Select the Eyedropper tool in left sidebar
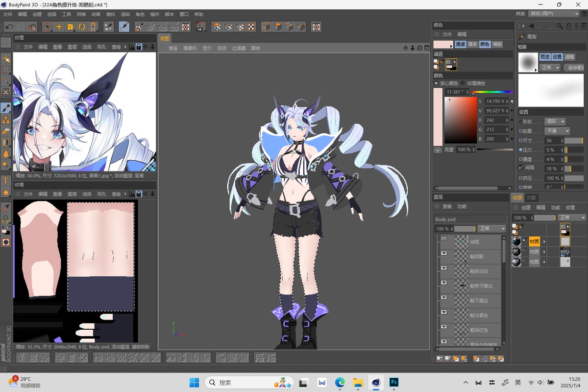588x392 pixels. [x=6, y=207]
